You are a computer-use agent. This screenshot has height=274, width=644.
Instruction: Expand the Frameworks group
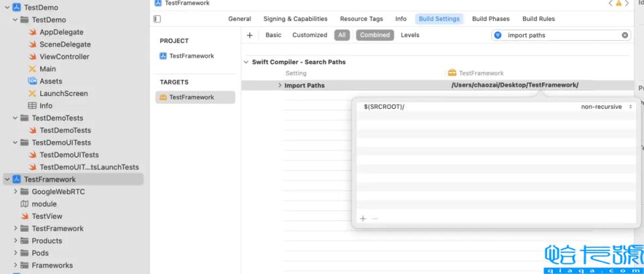coord(15,265)
